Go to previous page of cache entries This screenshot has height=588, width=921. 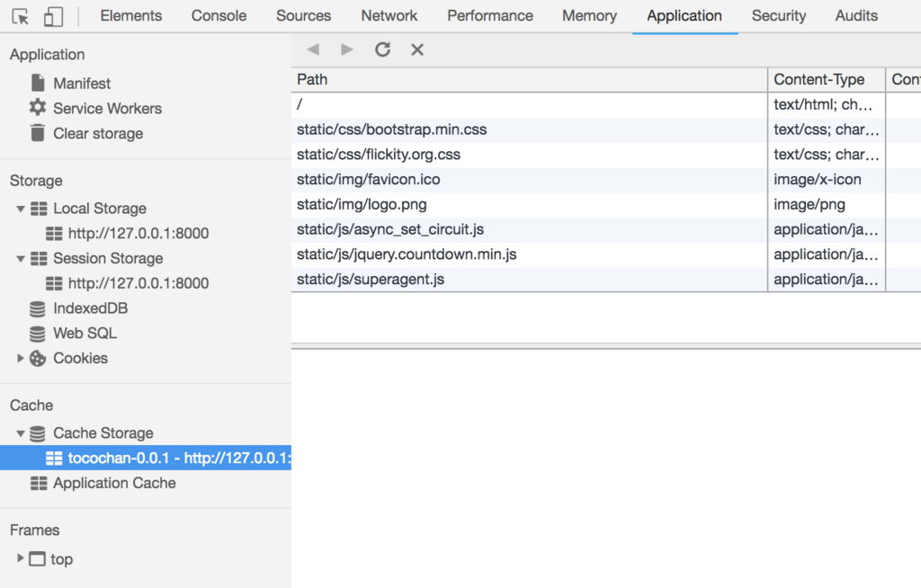click(313, 49)
